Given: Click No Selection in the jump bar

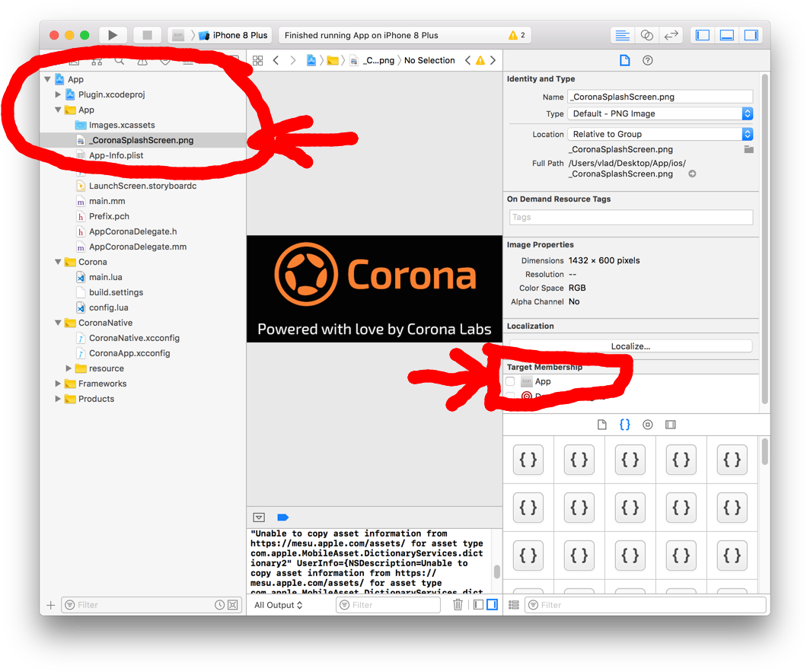Looking at the screenshot, I should tap(429, 60).
